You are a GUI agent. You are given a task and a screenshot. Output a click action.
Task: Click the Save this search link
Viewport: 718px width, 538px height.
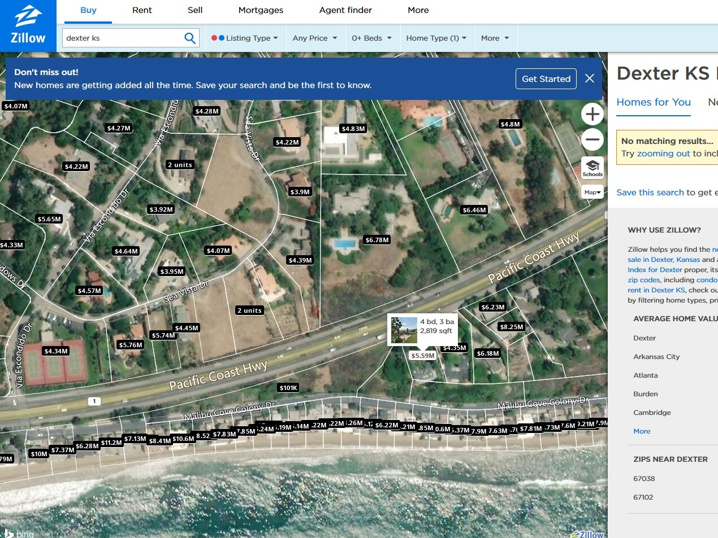(x=650, y=192)
